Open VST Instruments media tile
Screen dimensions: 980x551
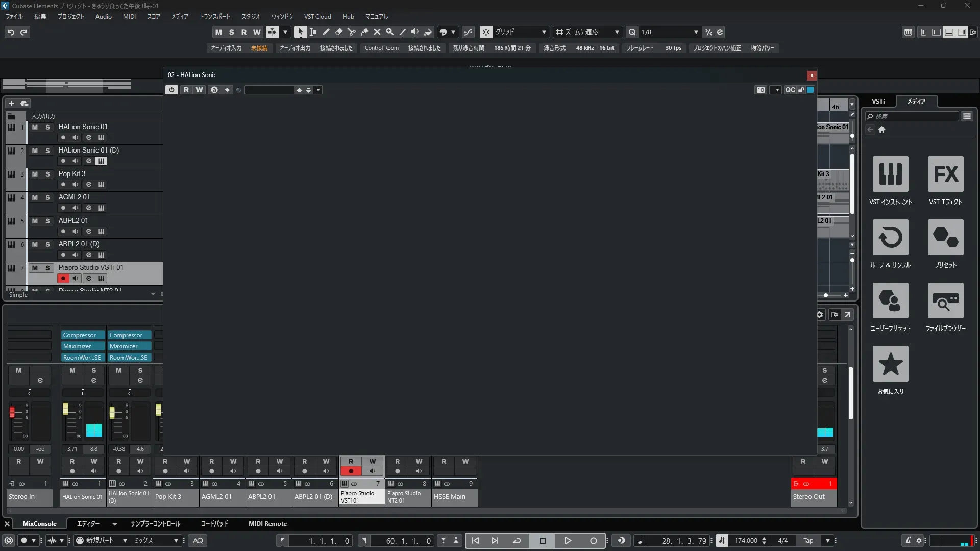click(x=890, y=174)
